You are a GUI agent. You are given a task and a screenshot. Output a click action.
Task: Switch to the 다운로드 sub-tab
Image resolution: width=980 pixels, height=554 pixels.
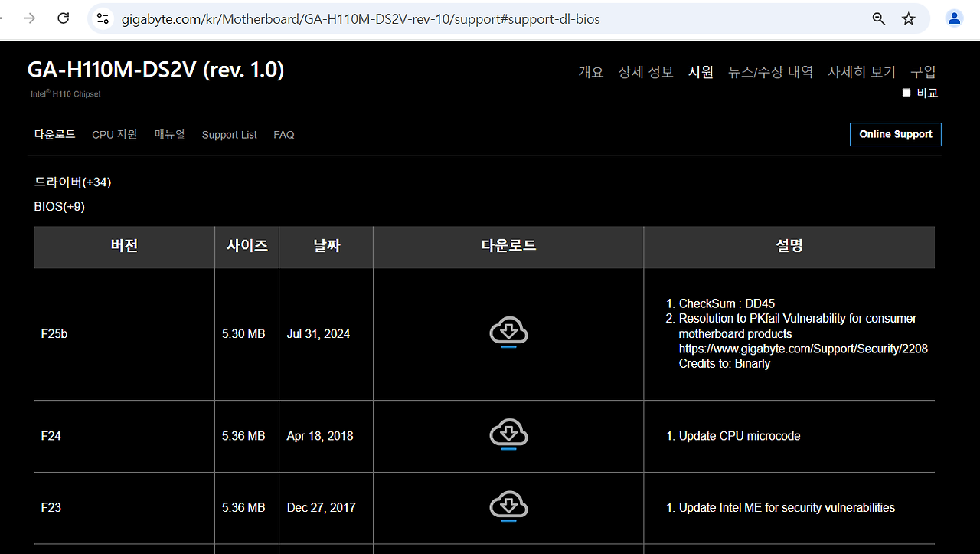tap(55, 134)
